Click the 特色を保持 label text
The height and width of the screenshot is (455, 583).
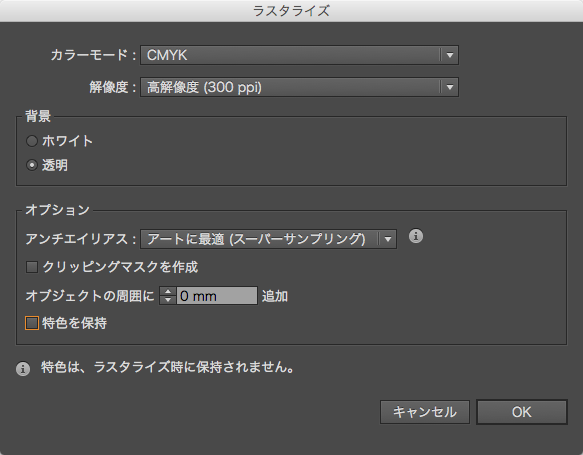(74, 323)
